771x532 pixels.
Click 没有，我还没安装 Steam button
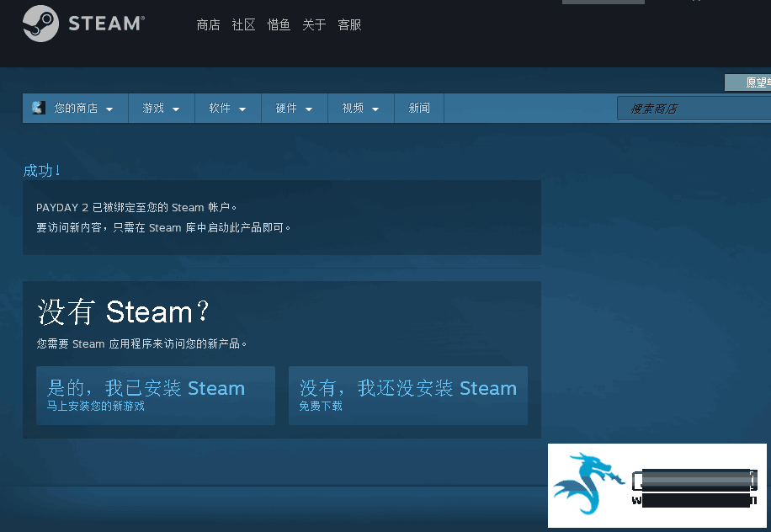[408, 396]
